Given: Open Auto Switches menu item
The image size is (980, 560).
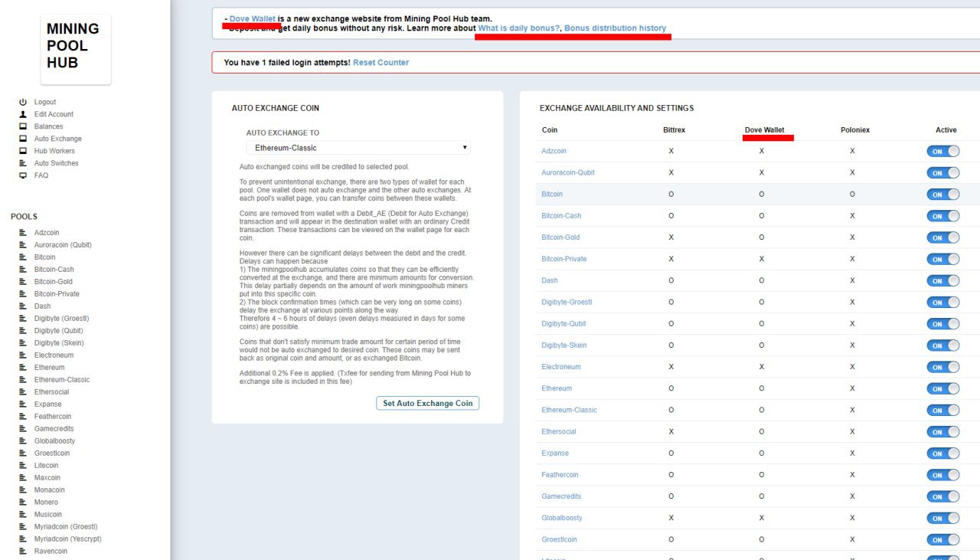Looking at the screenshot, I should pos(57,163).
